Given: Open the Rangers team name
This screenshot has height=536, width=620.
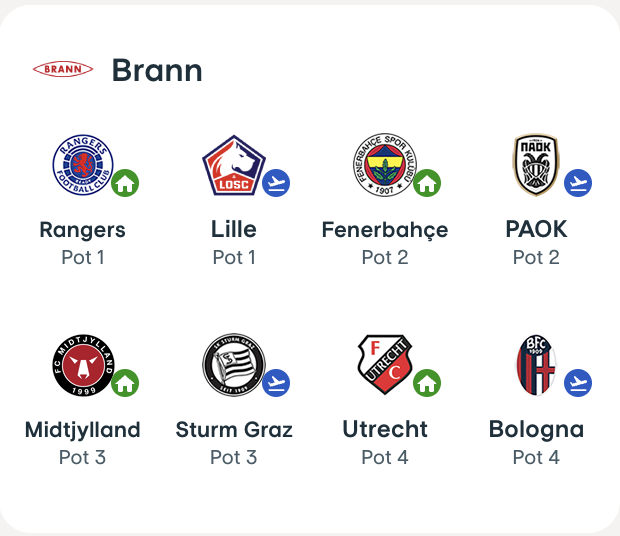Looking at the screenshot, I should click(83, 230).
